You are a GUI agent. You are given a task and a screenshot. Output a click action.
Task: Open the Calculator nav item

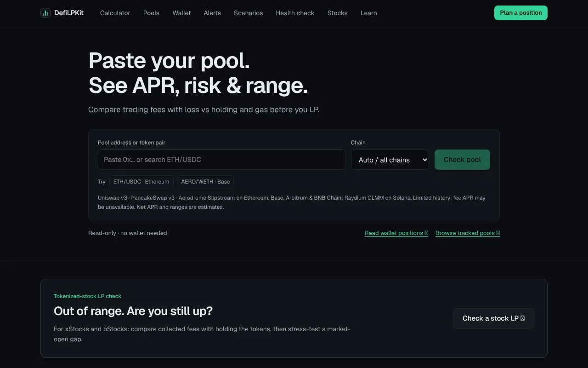(115, 13)
